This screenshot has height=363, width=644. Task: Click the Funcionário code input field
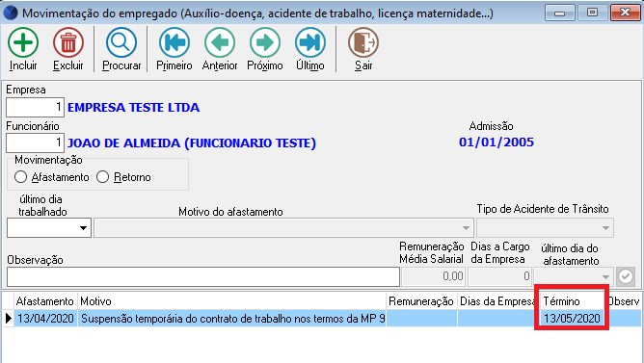pos(35,143)
